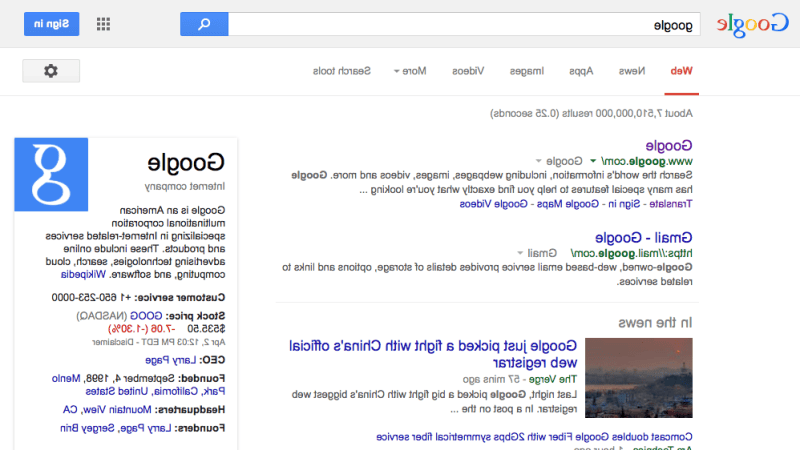Screen dimensions: 800x450
Task: Expand green arrow next to www.google.com URL
Action: 593,161
